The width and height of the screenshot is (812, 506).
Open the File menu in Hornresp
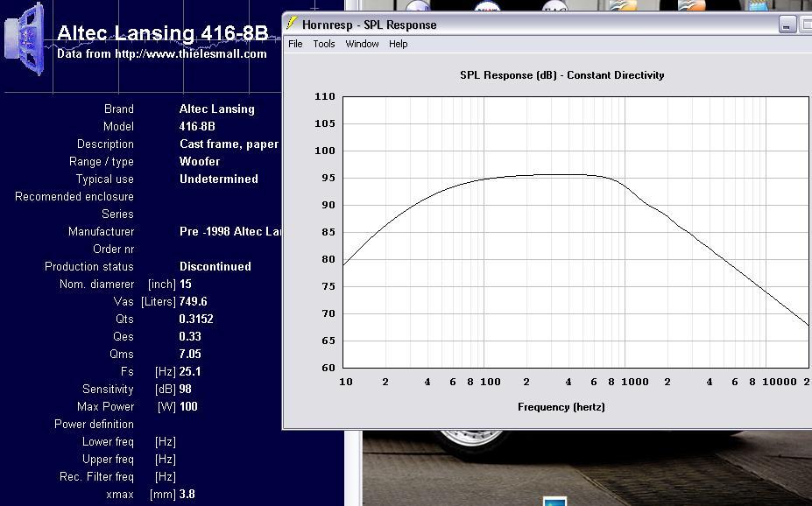click(295, 44)
